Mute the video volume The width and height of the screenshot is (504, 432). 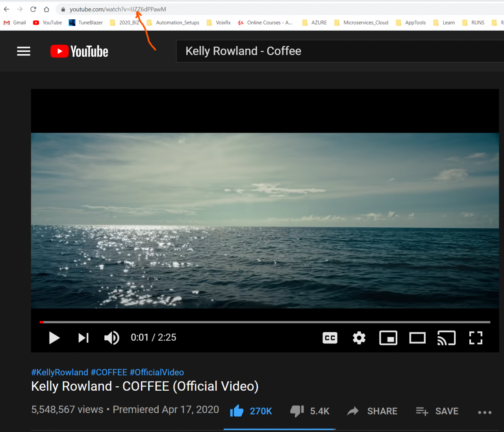tap(112, 338)
